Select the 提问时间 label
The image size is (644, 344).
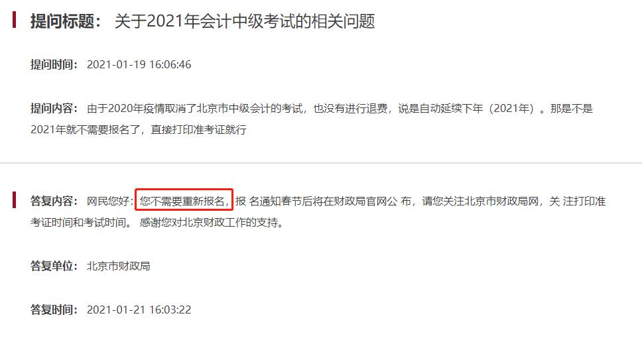coord(54,64)
